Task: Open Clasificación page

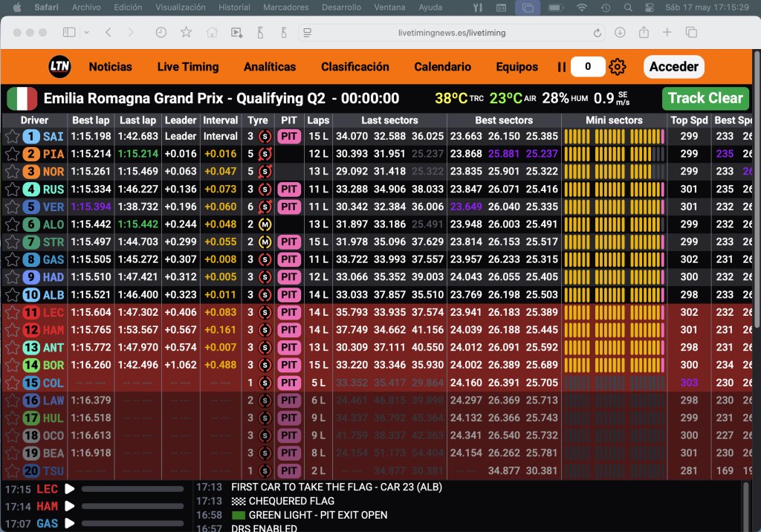Action: click(x=354, y=67)
